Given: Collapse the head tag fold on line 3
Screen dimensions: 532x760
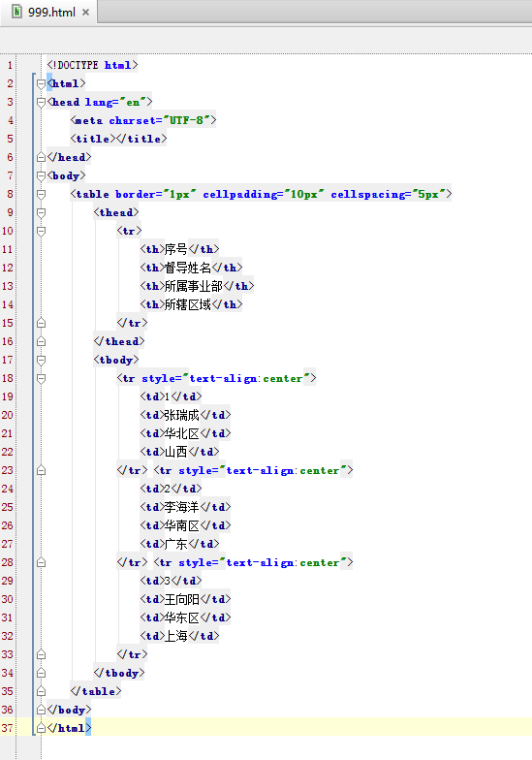Looking at the screenshot, I should (x=41, y=103).
